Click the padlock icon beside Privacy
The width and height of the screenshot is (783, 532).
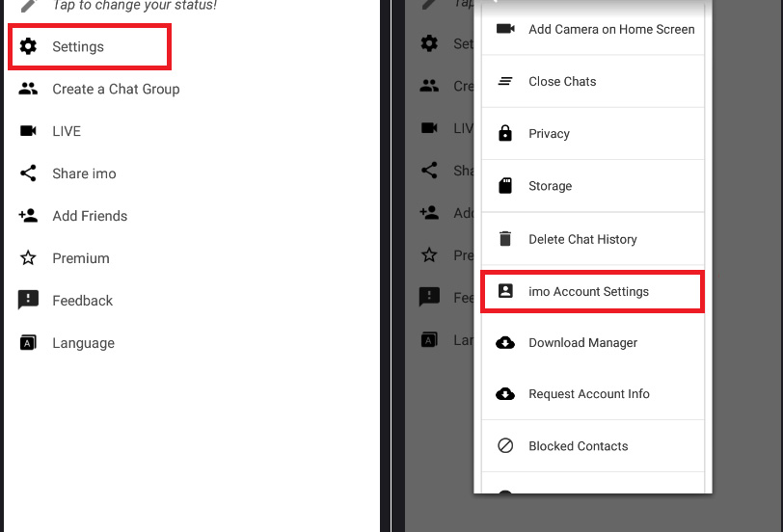coord(505,133)
